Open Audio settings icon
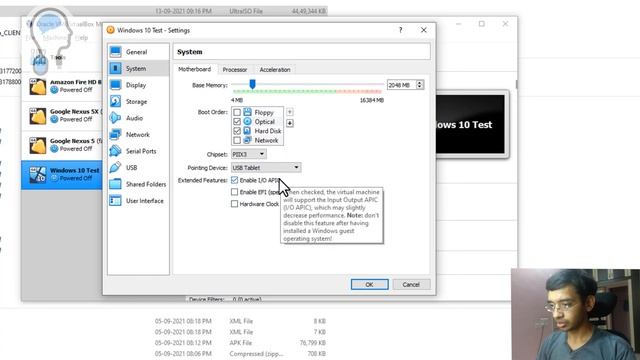The height and width of the screenshot is (360, 640). [116, 118]
